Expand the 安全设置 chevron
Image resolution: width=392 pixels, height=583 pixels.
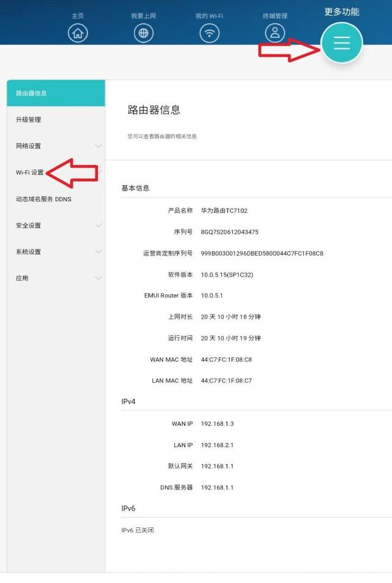[x=98, y=225]
